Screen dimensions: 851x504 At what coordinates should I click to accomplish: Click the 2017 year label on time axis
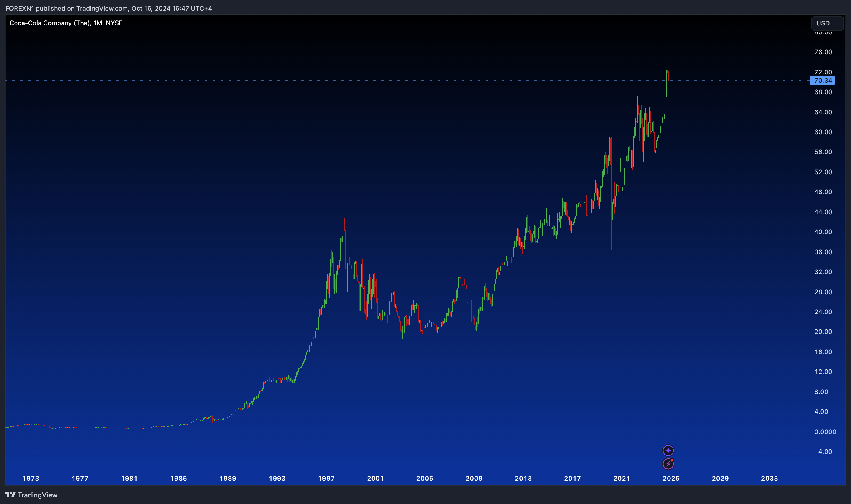pyautogui.click(x=572, y=478)
